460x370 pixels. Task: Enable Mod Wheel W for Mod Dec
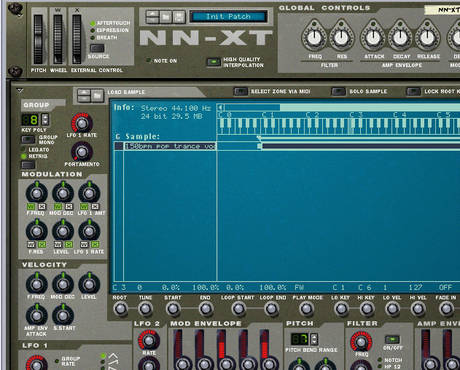click(x=58, y=206)
